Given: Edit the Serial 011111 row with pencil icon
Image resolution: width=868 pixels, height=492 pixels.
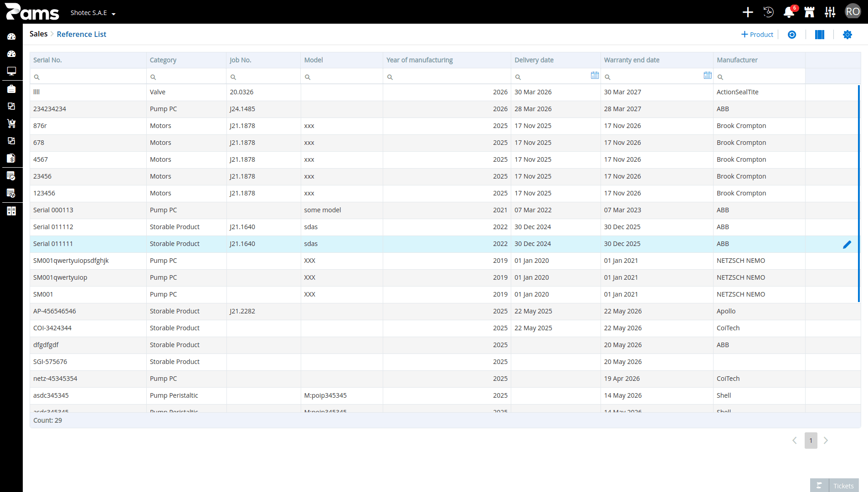Looking at the screenshot, I should coord(847,244).
